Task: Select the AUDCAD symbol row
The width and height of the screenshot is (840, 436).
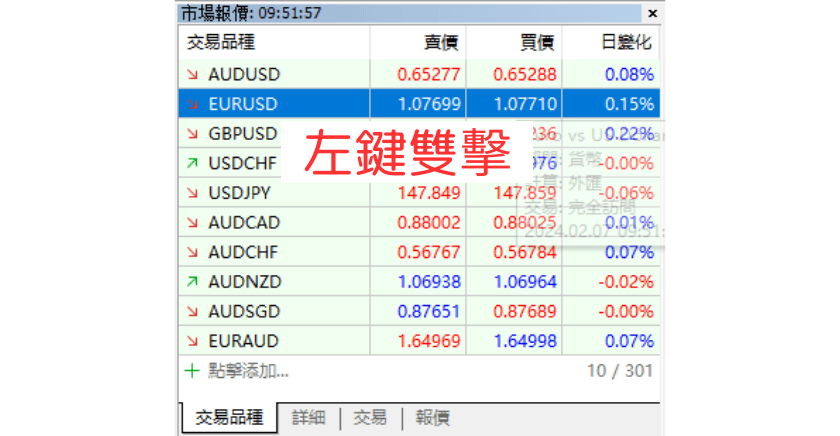Action: pos(244,223)
